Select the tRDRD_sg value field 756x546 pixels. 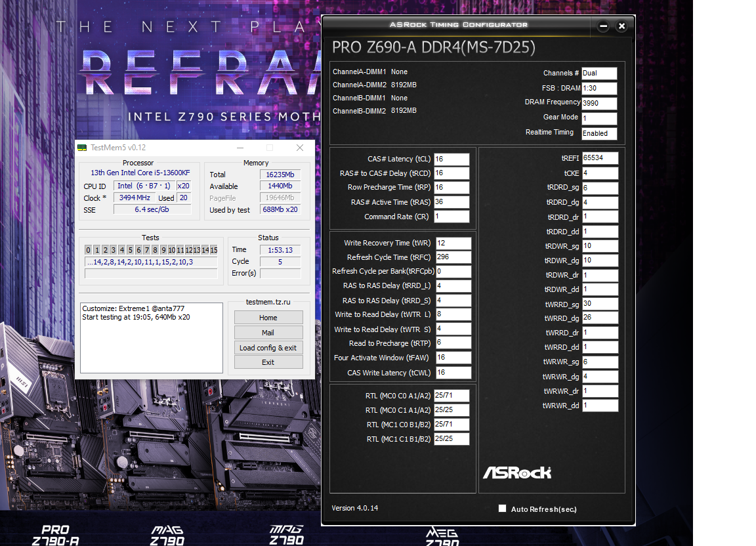click(600, 188)
